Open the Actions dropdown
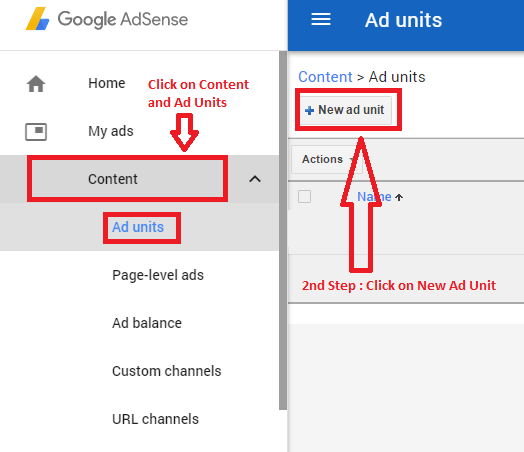The width and height of the screenshot is (524, 452). tap(326, 159)
